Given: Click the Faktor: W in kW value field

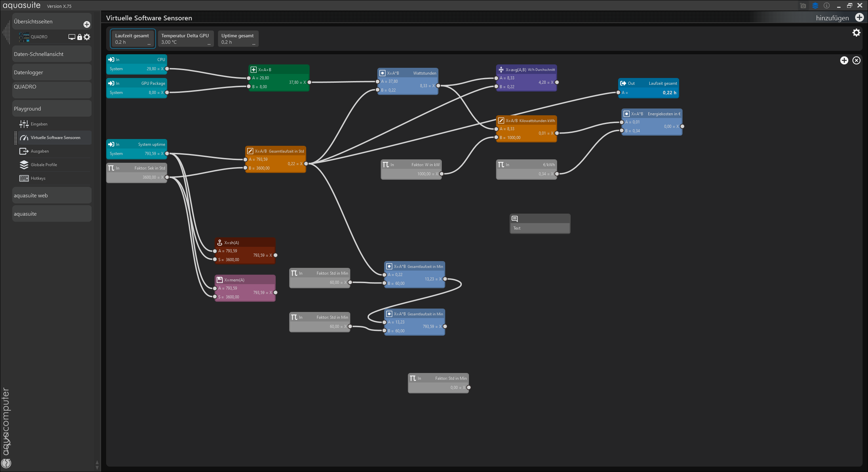Looking at the screenshot, I should pyautogui.click(x=424, y=174).
